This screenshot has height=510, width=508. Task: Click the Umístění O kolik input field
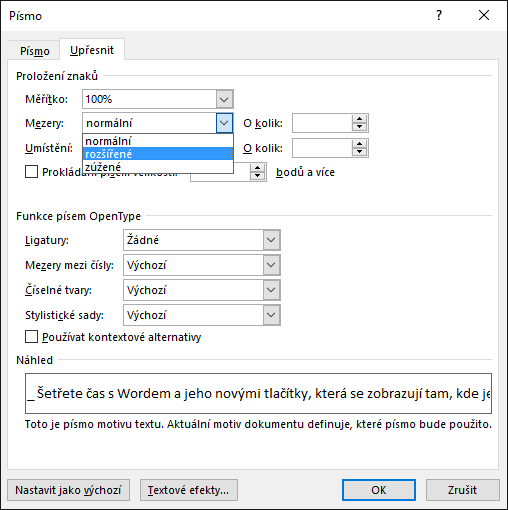[322, 148]
